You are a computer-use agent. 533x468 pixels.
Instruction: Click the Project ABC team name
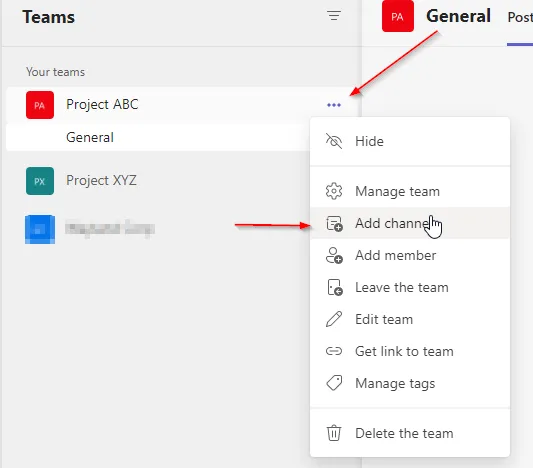point(102,104)
